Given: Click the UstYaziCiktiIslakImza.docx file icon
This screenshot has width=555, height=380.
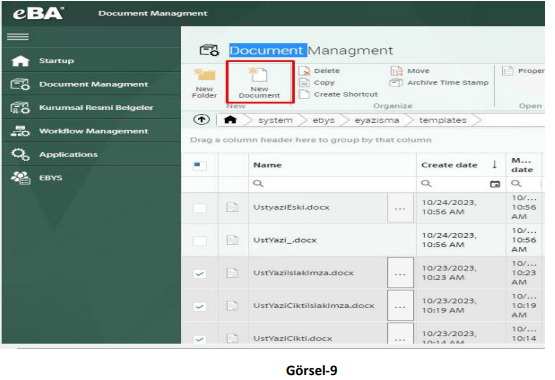Looking at the screenshot, I should [232, 306].
